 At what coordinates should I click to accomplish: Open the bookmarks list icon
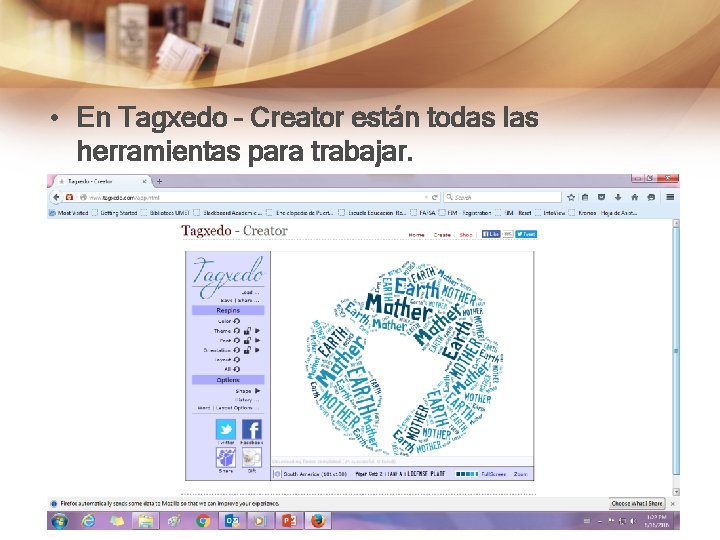pyautogui.click(x=585, y=197)
